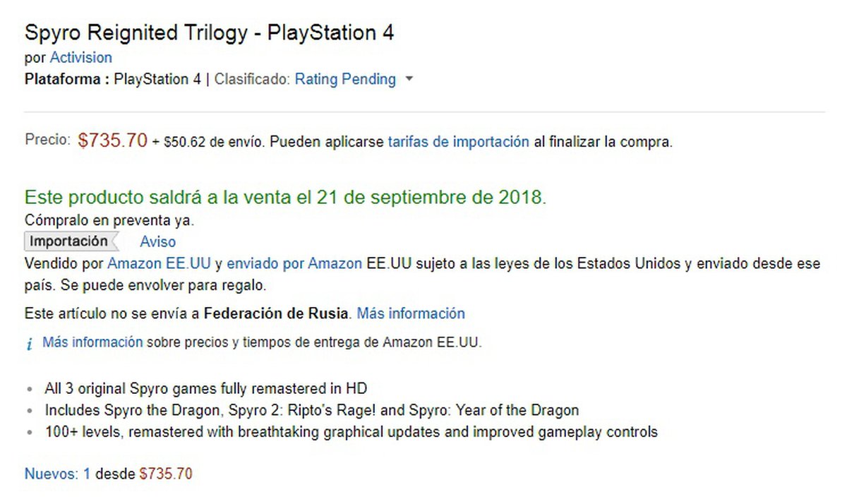Click the green release date announcement
The height and width of the screenshot is (504, 847).
(x=285, y=198)
